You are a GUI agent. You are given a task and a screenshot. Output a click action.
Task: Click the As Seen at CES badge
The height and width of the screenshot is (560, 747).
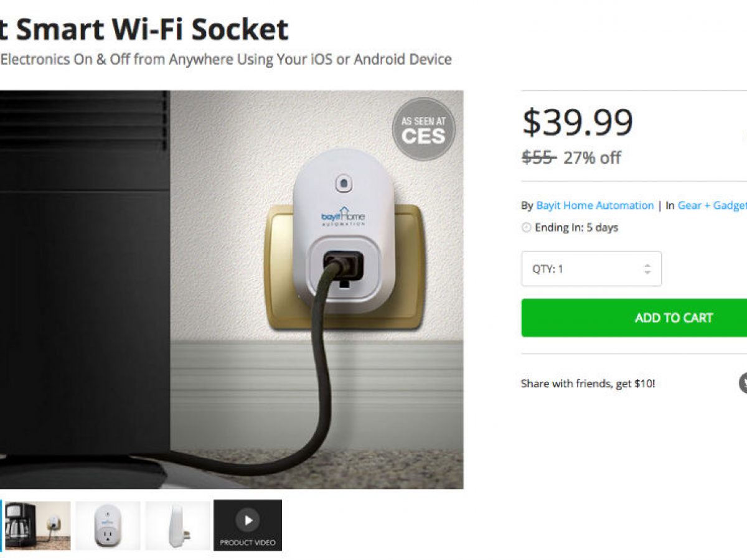pos(423,129)
